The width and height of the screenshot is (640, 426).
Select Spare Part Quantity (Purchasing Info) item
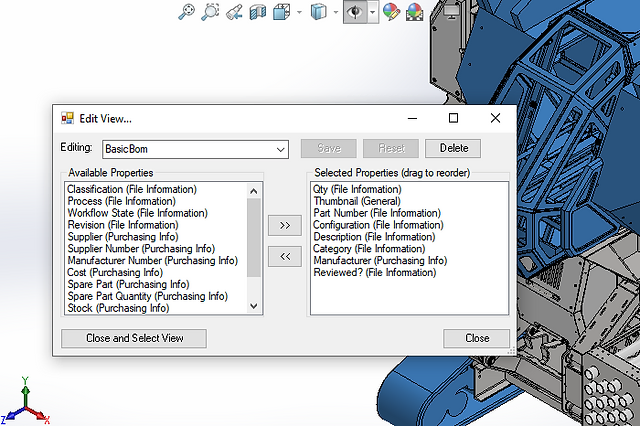[147, 296]
